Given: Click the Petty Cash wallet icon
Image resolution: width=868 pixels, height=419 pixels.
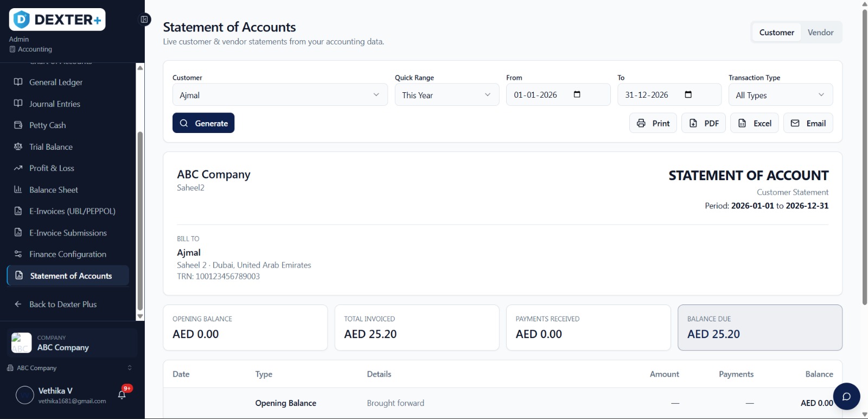Looking at the screenshot, I should point(18,125).
